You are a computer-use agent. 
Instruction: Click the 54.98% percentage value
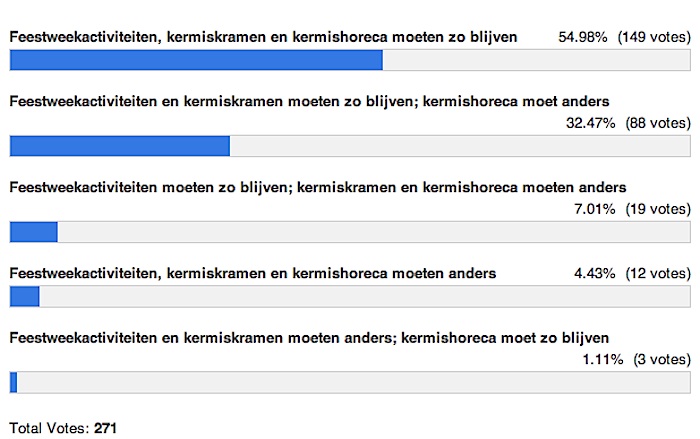coord(583,37)
